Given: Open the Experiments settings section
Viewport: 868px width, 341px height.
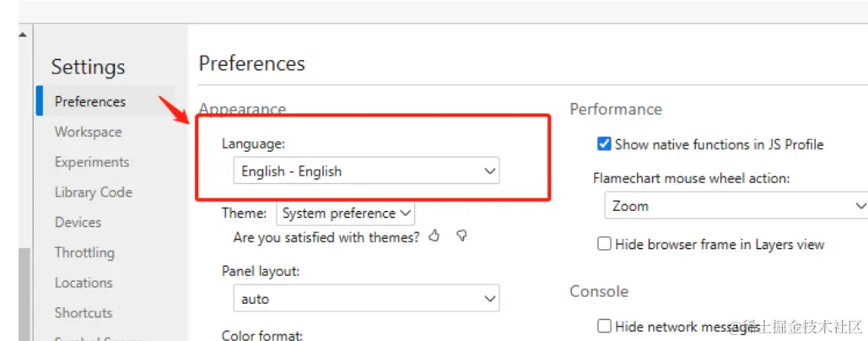Looking at the screenshot, I should click(x=92, y=162).
